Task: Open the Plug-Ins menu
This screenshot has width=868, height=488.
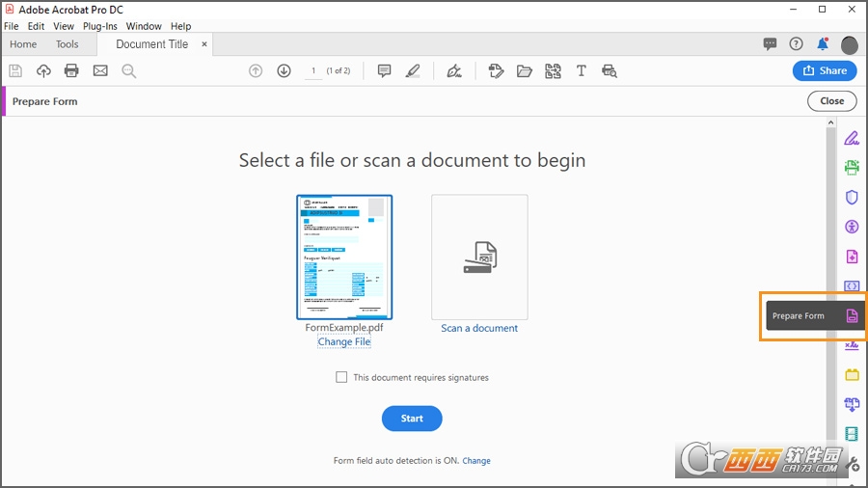Action: pos(99,26)
